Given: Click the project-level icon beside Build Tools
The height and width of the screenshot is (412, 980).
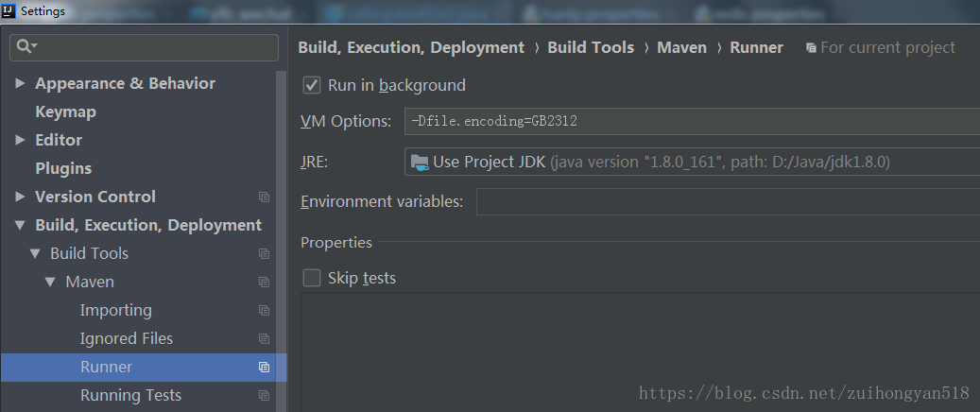Looking at the screenshot, I should [265, 254].
